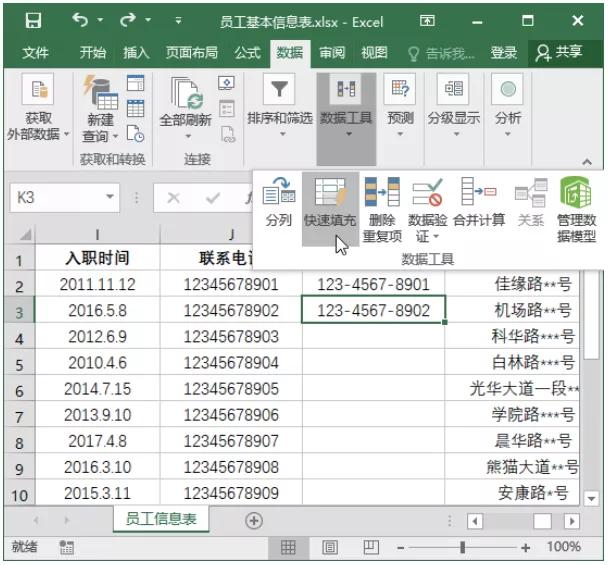Switch to the 页面布局 tab

(x=192, y=52)
